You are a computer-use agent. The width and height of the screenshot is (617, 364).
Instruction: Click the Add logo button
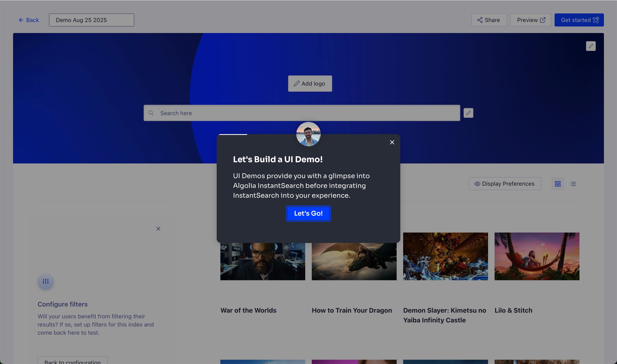pos(310,84)
